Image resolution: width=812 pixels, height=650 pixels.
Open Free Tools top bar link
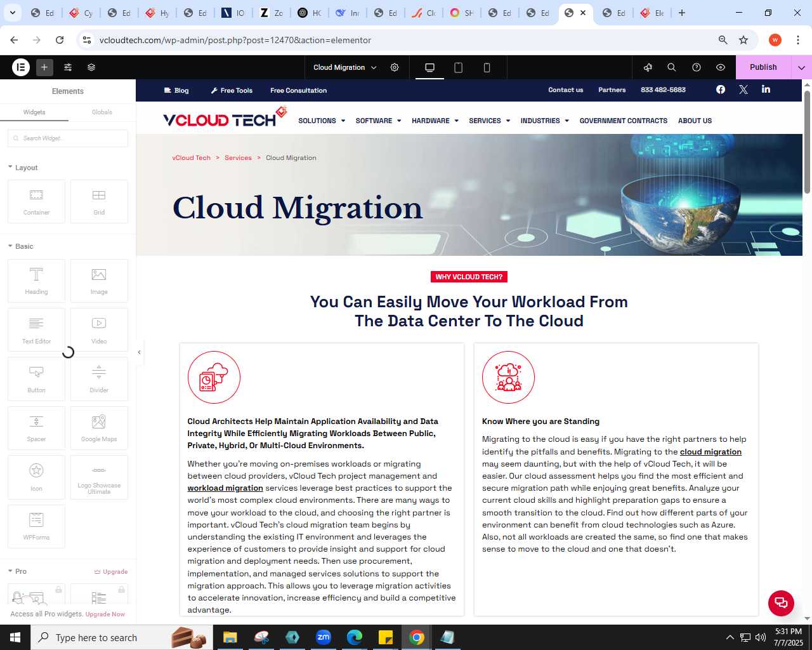(x=232, y=90)
